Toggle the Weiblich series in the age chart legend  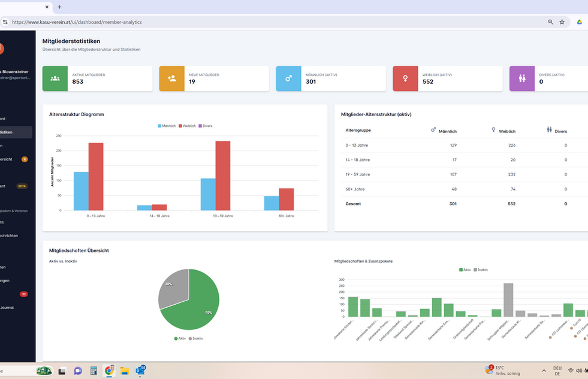[x=187, y=126]
